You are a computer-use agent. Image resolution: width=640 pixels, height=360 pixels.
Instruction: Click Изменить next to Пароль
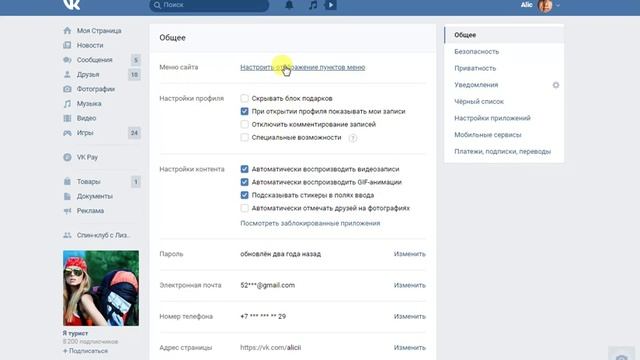[x=409, y=254]
